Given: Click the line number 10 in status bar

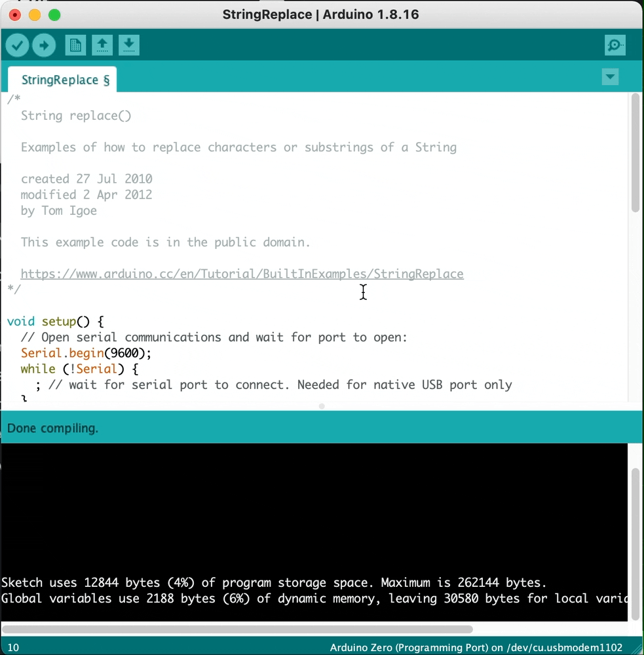Looking at the screenshot, I should [13, 648].
